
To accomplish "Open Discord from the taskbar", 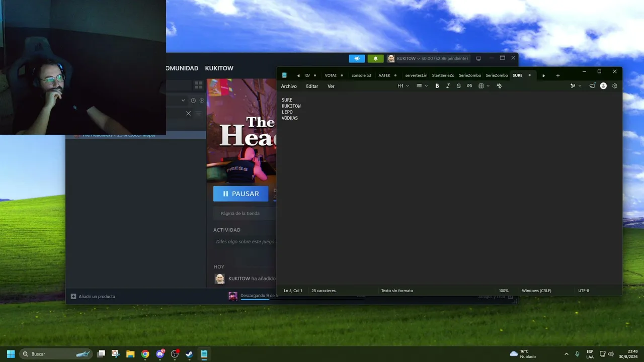I will tap(160, 354).
